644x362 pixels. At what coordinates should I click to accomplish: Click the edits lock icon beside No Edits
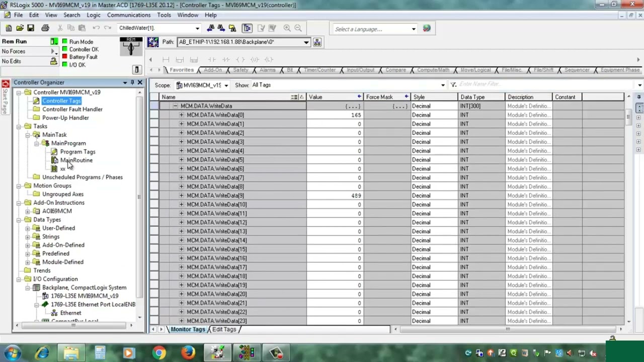point(53,61)
